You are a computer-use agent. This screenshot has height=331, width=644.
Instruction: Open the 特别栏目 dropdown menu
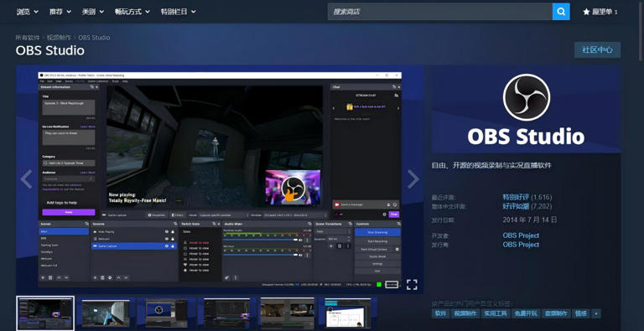tap(179, 12)
